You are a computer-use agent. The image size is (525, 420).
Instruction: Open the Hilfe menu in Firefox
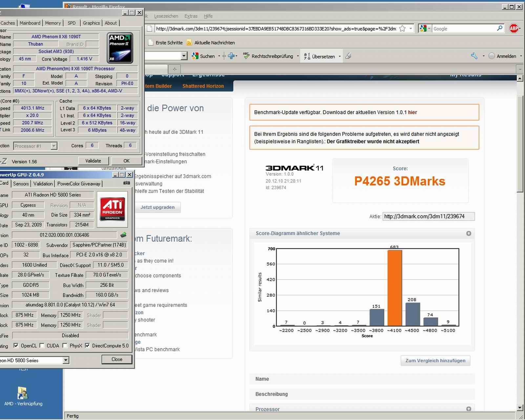[208, 16]
